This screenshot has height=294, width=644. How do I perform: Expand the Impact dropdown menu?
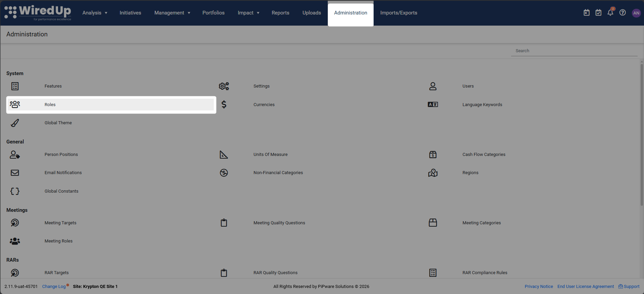click(x=248, y=13)
